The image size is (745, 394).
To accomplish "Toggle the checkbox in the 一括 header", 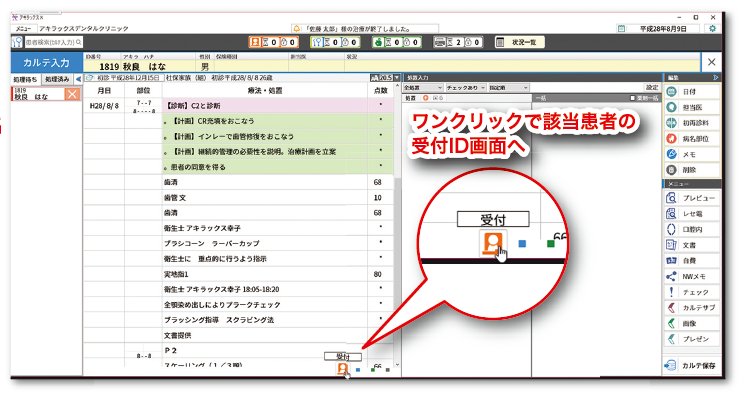I will [x=632, y=98].
